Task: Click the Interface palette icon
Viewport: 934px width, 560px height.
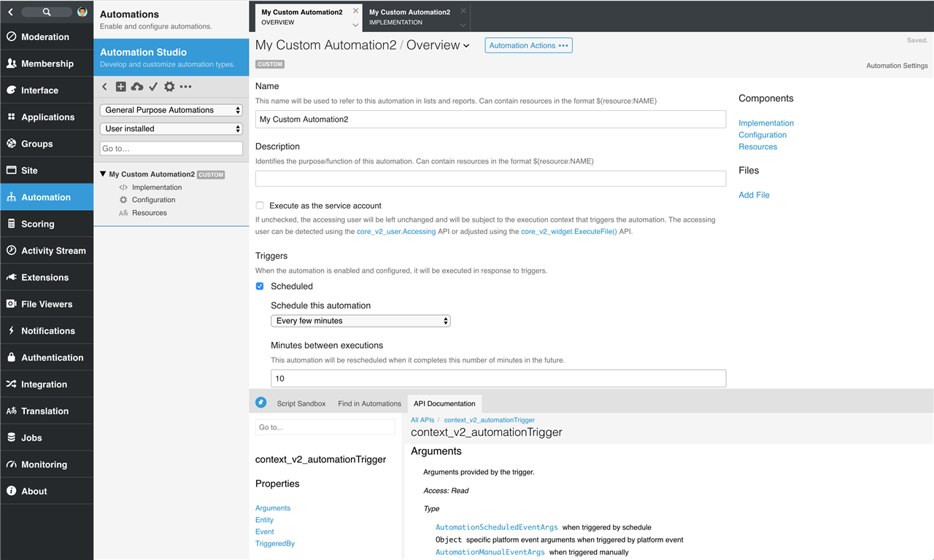Action: point(11,90)
